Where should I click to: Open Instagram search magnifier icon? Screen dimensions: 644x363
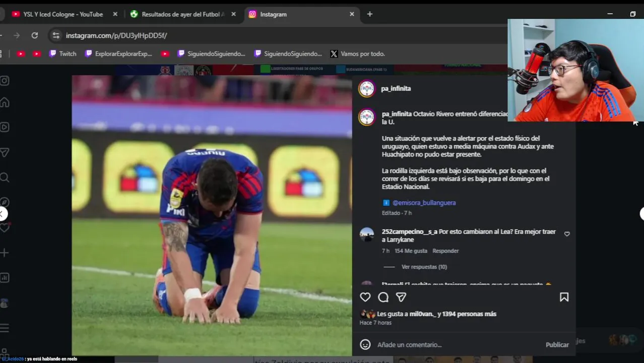(x=5, y=177)
